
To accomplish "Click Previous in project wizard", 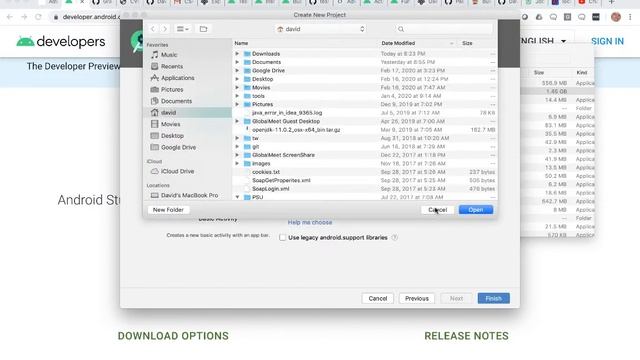I will coord(417,298).
